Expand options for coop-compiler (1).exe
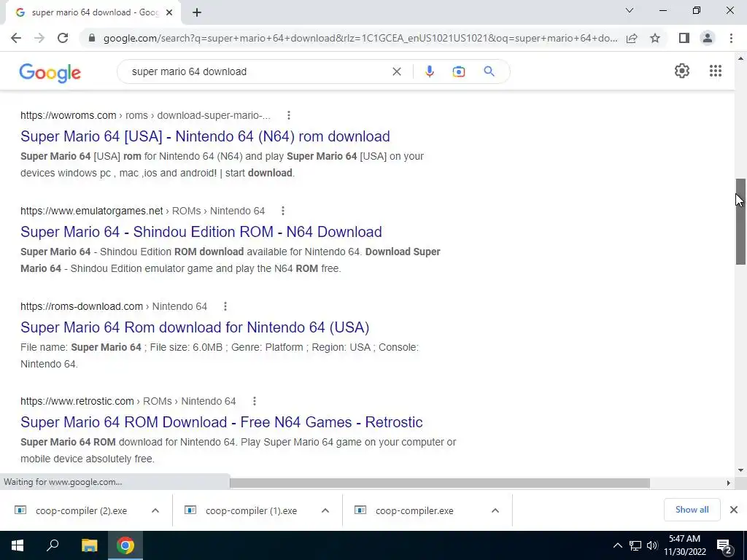Viewport: 747px width, 560px height. 325,510
